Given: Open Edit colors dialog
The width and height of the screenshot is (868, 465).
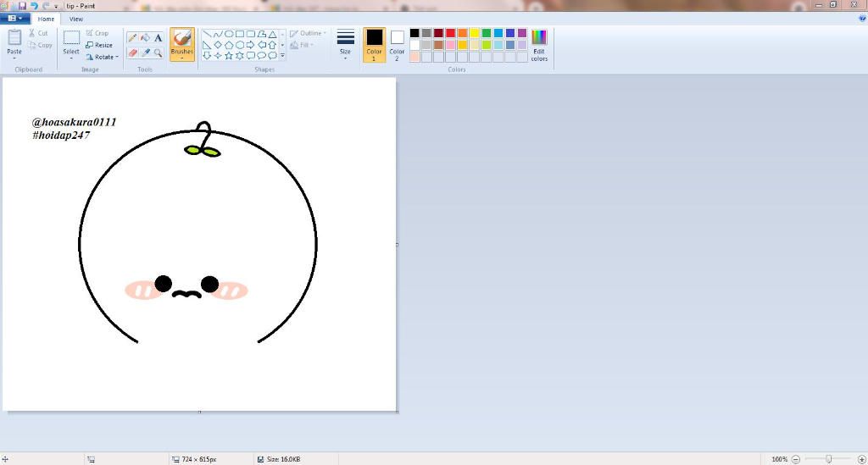Looking at the screenshot, I should tap(539, 45).
